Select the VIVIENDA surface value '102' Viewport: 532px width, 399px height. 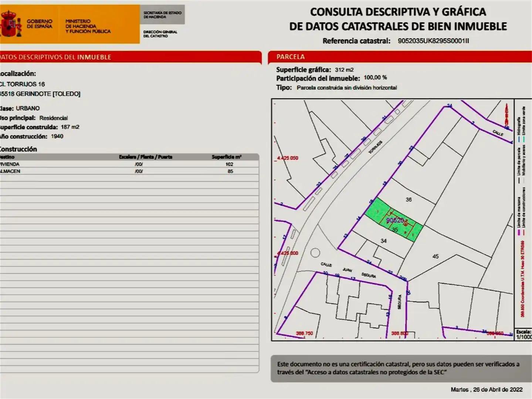(229, 164)
